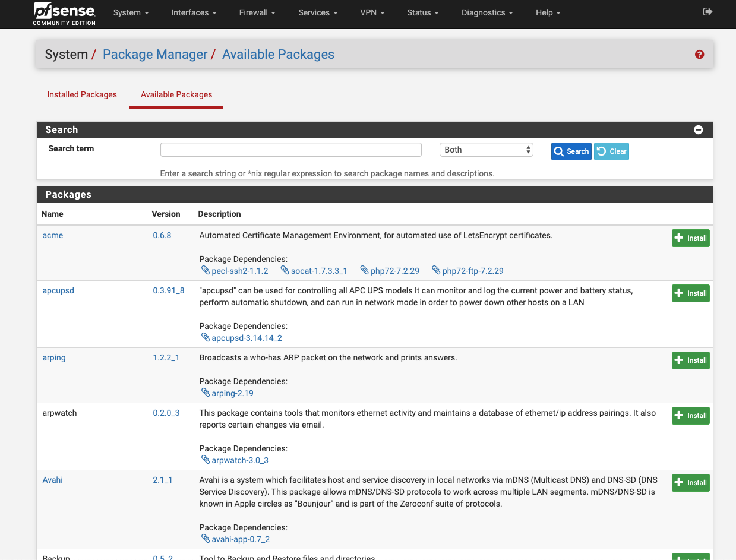This screenshot has width=736, height=560.
Task: Click the arpwatch package name text
Action: pos(60,413)
